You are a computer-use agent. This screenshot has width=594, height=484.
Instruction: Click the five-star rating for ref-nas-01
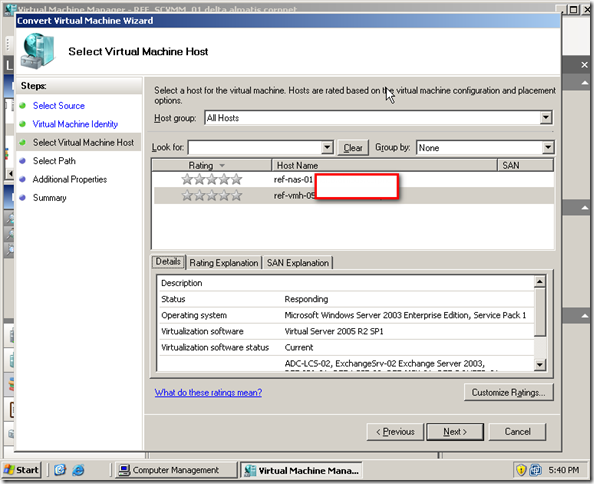[x=211, y=179]
